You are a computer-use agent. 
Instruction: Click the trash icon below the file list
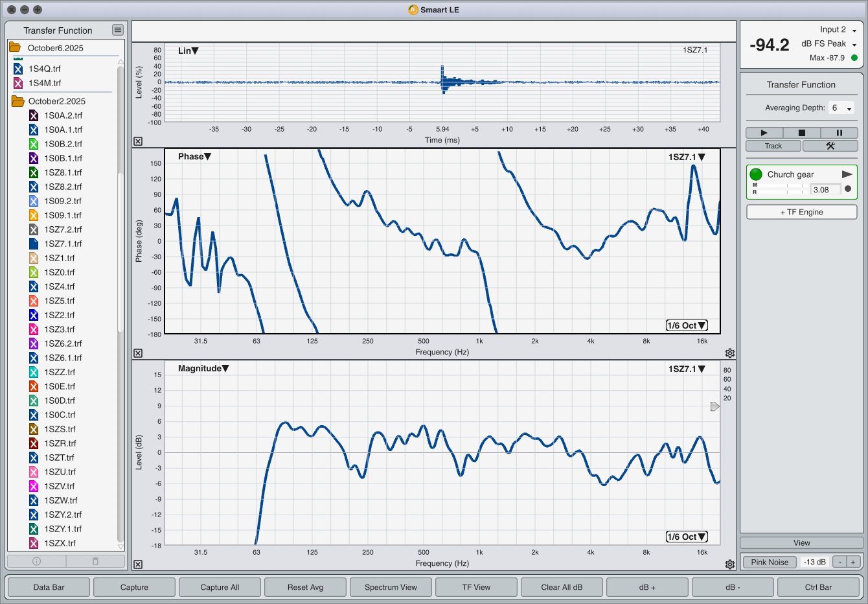pos(95,561)
